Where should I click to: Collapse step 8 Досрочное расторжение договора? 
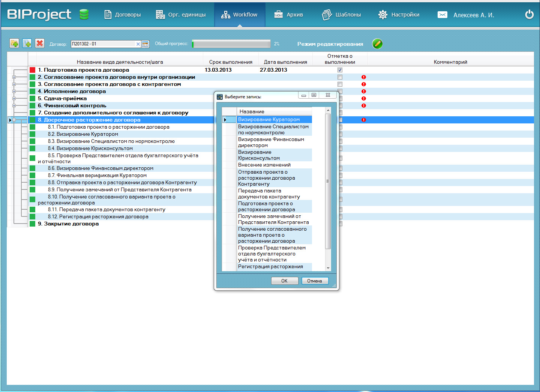(14, 120)
